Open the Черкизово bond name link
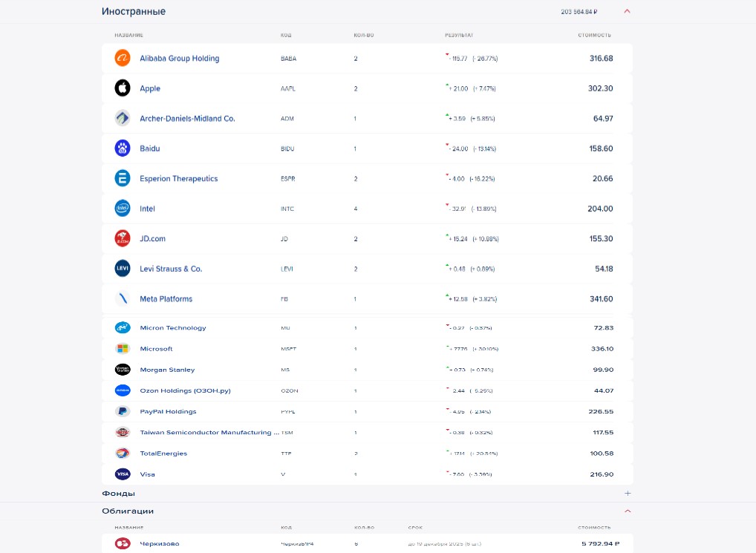 [x=160, y=543]
